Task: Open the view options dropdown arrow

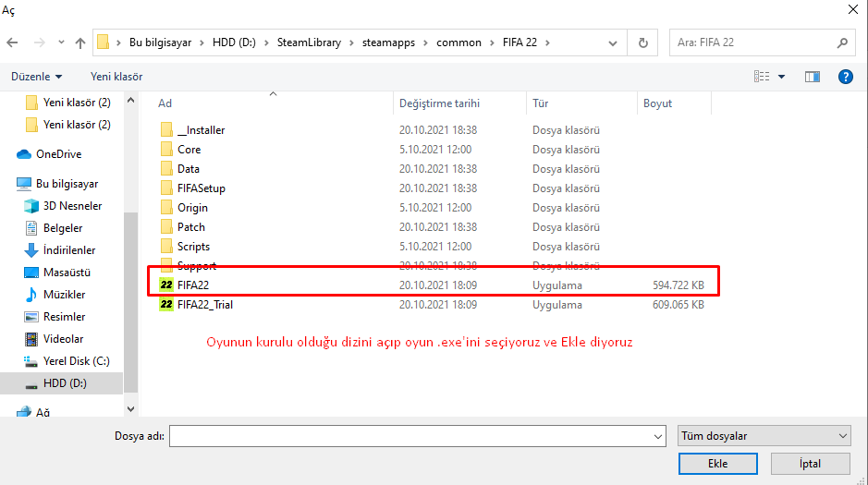Action: (x=782, y=77)
